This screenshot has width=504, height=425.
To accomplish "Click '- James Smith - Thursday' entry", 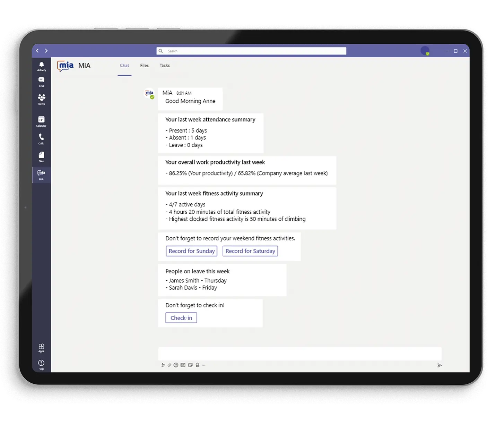I will point(196,280).
